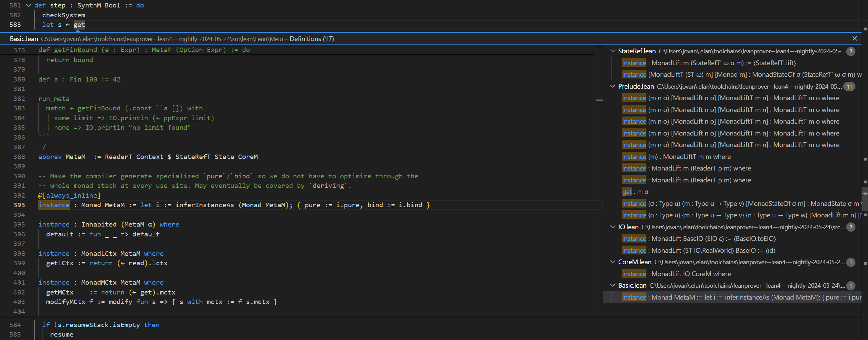Click 'always_inline' attribute on line 392

pyautogui.click(x=71, y=195)
